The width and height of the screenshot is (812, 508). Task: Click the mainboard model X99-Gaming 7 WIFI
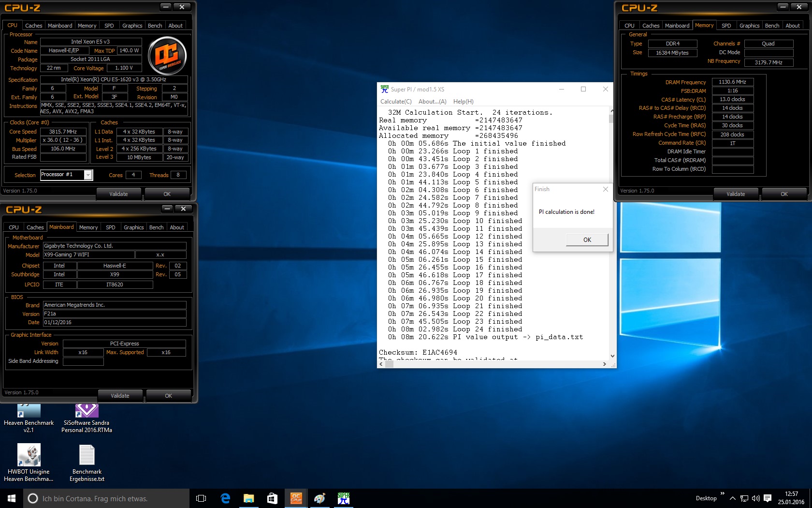click(x=89, y=254)
